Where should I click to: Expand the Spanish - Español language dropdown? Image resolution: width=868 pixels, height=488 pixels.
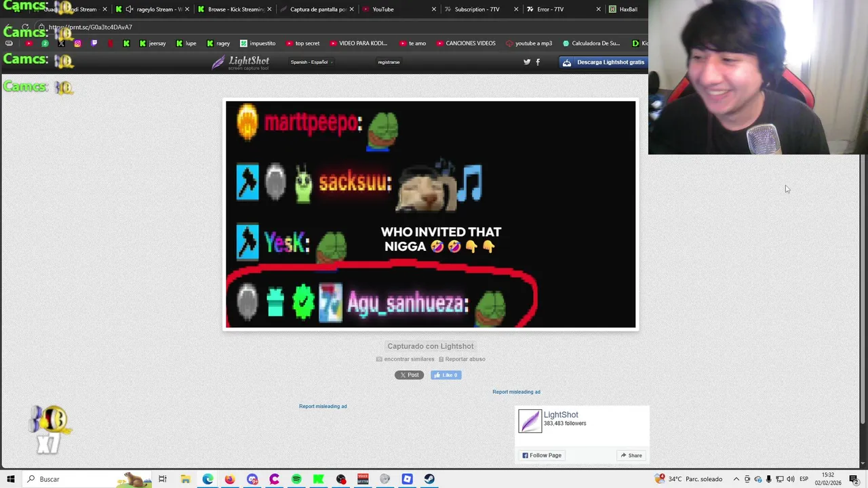(311, 62)
